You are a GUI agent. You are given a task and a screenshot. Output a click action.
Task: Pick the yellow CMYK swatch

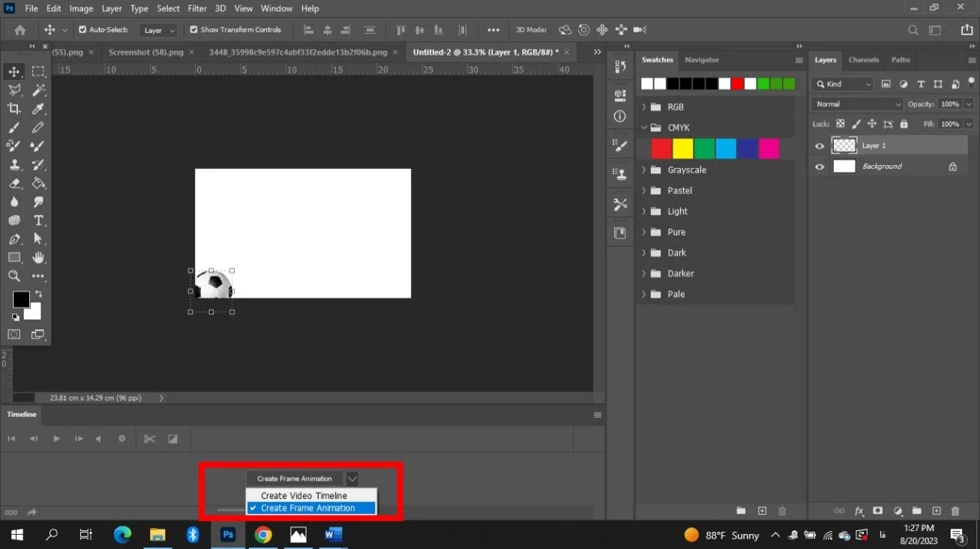[682, 148]
